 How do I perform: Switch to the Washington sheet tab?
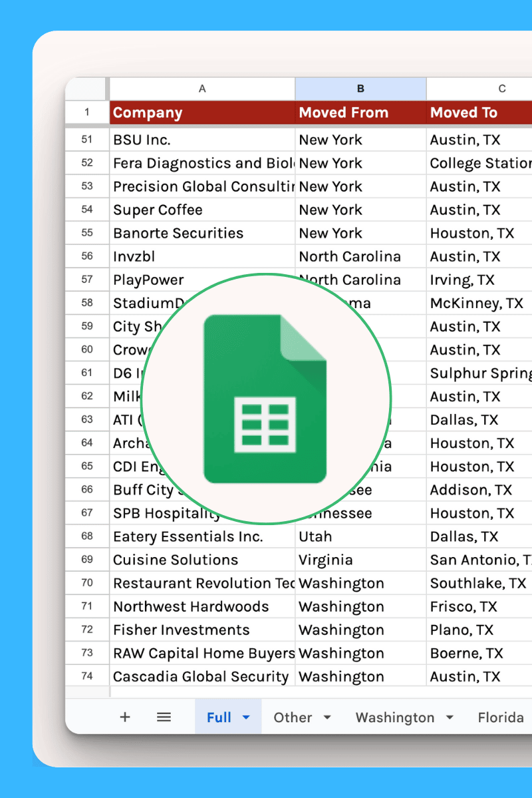[x=394, y=717]
